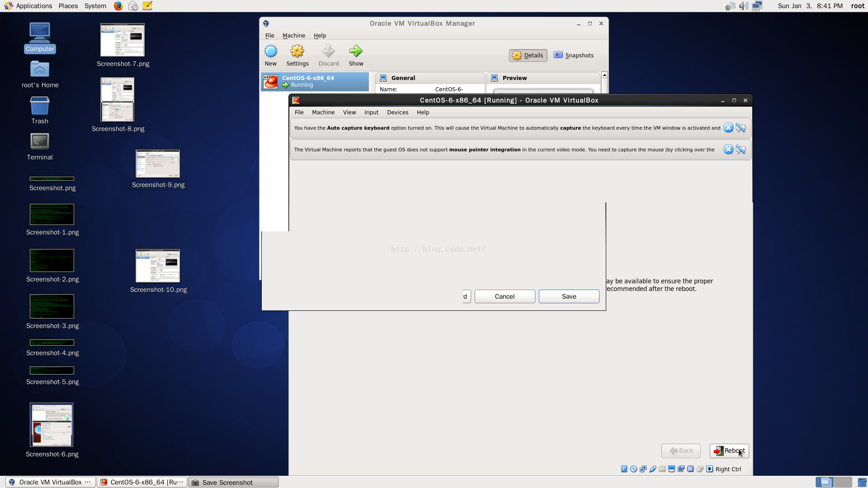This screenshot has width=868, height=488.
Task: Open Help menu in CentOS VM window
Action: (423, 113)
